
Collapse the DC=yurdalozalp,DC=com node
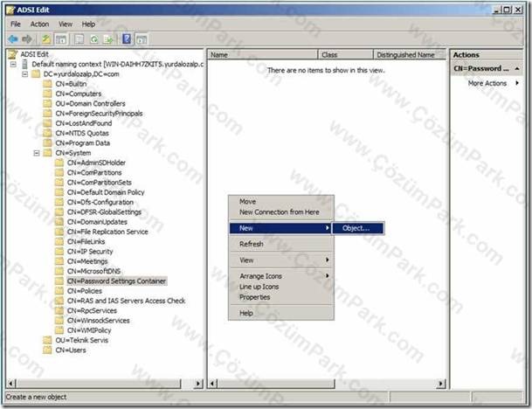point(24,74)
